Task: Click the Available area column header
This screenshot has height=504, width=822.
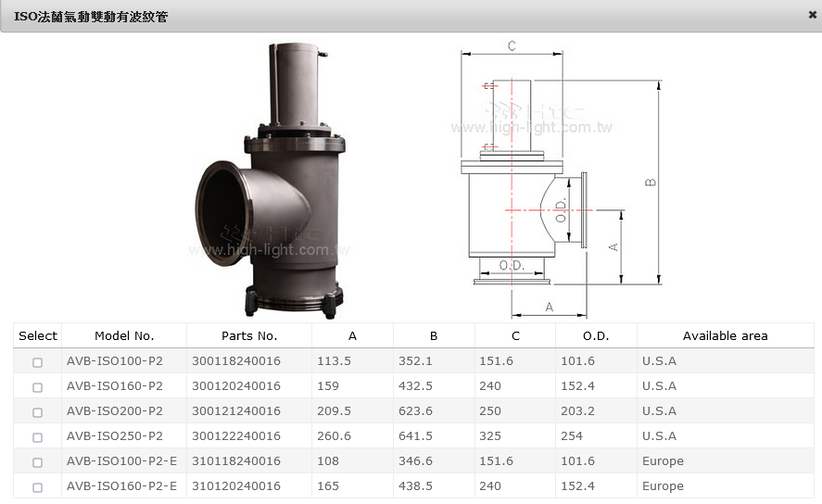Action: [x=725, y=335]
